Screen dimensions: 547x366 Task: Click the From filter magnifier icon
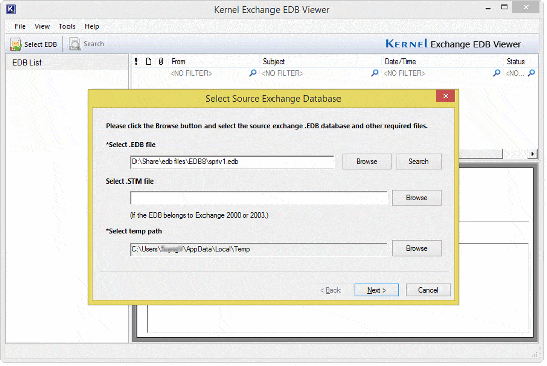[x=253, y=73]
